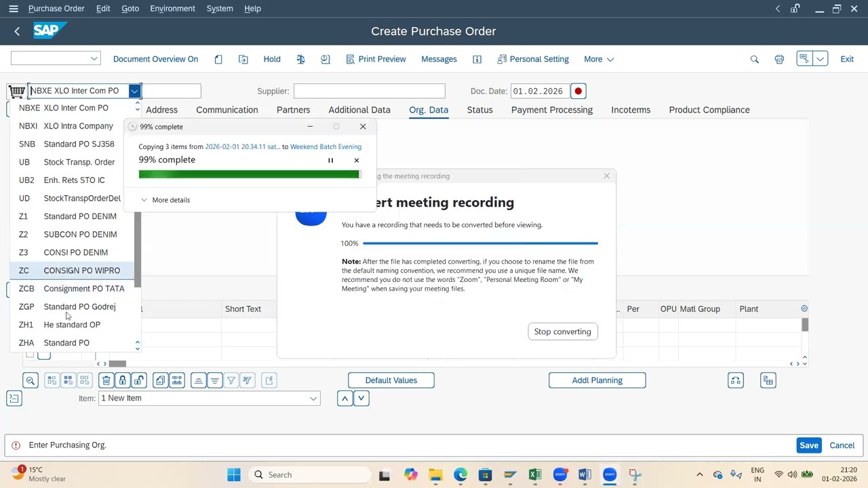Click the item table settings gear icon
Screen dimensions: 868x488
tap(804, 308)
